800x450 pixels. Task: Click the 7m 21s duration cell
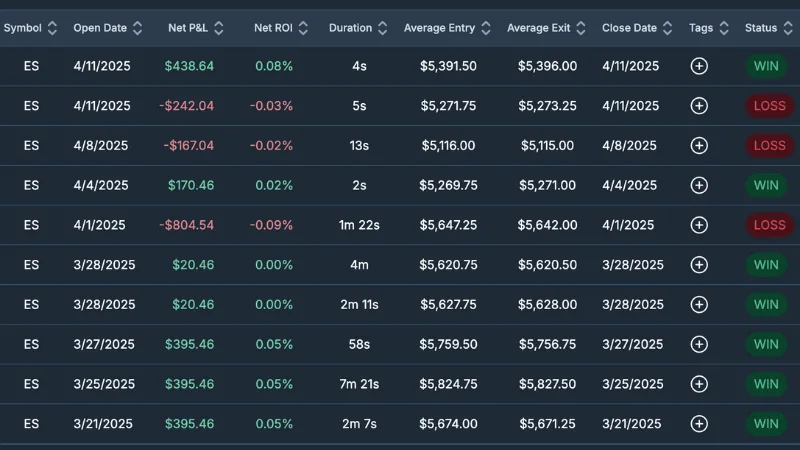point(359,384)
